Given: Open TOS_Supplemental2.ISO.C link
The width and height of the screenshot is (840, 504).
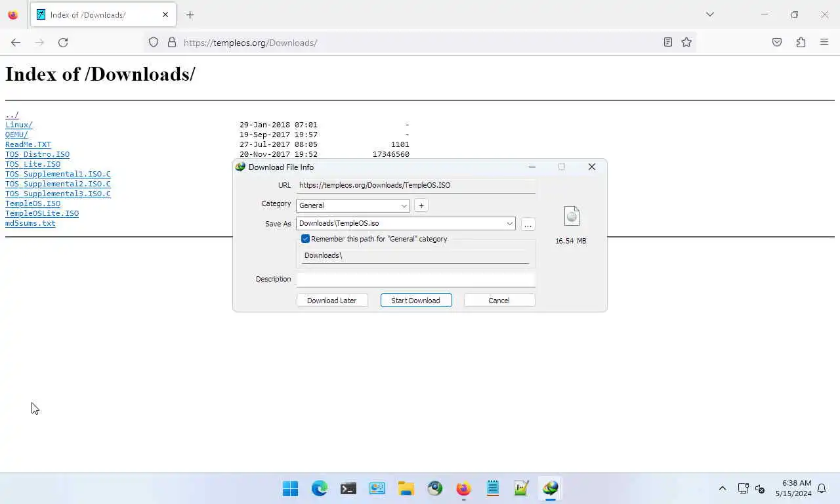Looking at the screenshot, I should coord(58,184).
